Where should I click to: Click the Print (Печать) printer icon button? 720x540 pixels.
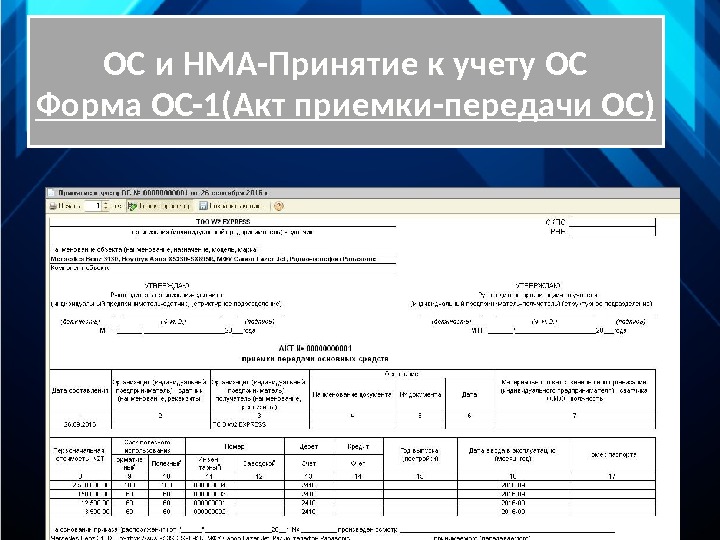click(65, 206)
